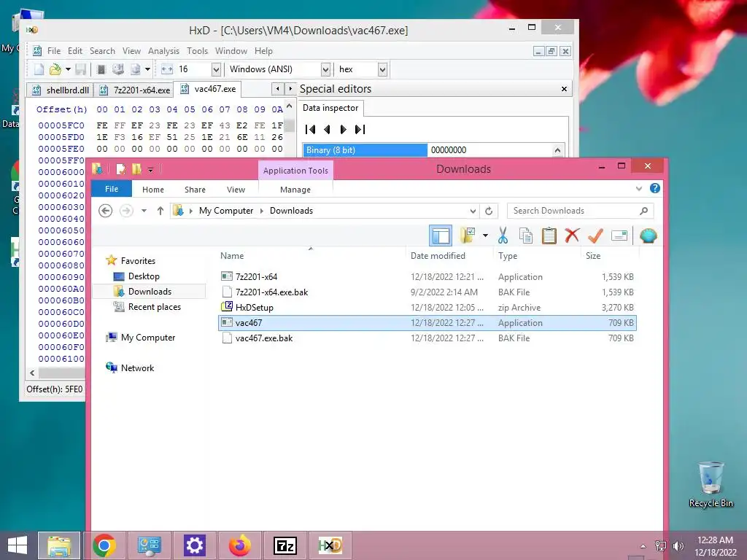
Task: Open the folder options dropdown arrow in Explorer
Action: click(x=485, y=236)
